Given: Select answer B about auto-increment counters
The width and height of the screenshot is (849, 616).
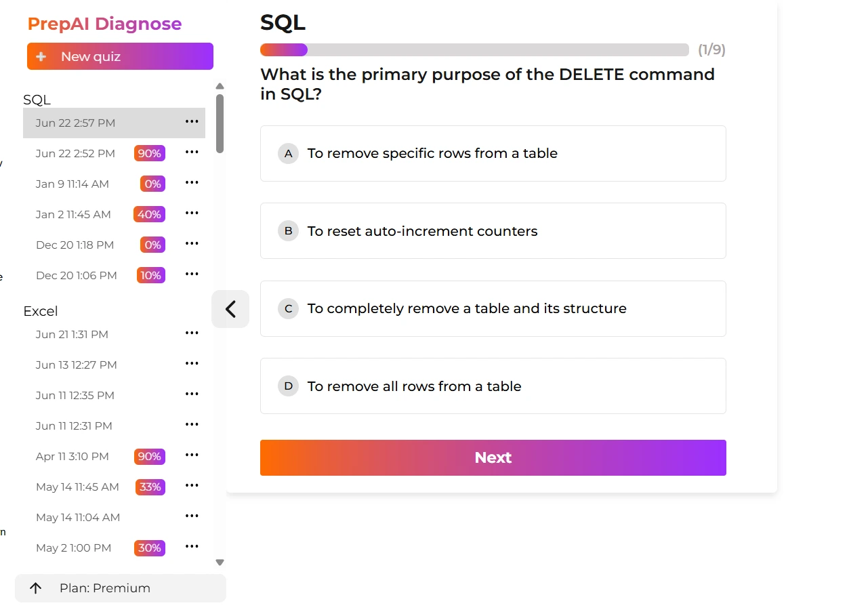Looking at the screenshot, I should tap(493, 230).
